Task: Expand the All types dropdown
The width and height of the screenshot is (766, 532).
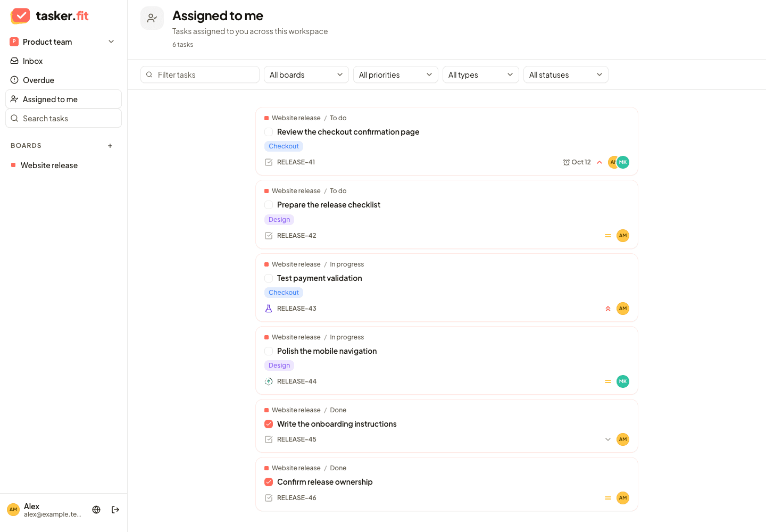Action: click(x=481, y=75)
